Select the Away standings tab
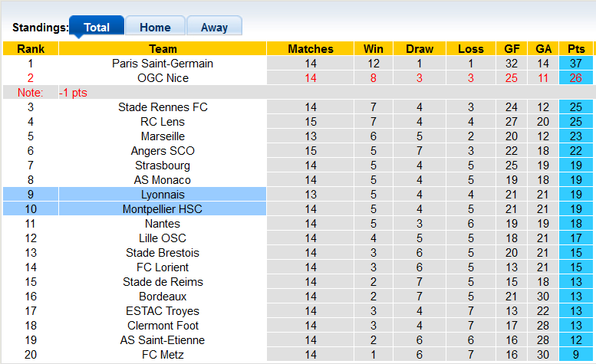 click(214, 28)
